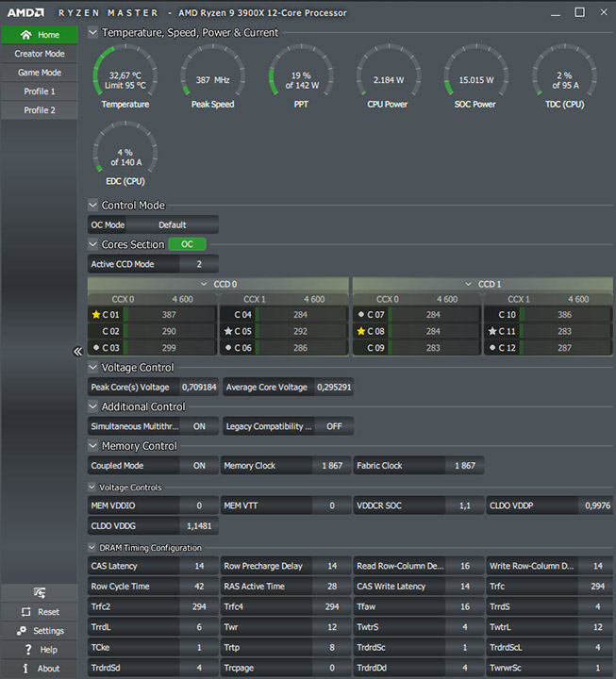Viewport: 616px width, 679px height.
Task: Click the gray star on core C 05
Action: click(x=228, y=331)
